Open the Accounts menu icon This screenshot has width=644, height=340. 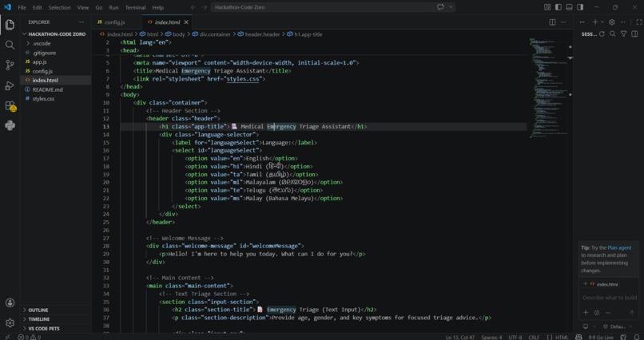point(10,302)
